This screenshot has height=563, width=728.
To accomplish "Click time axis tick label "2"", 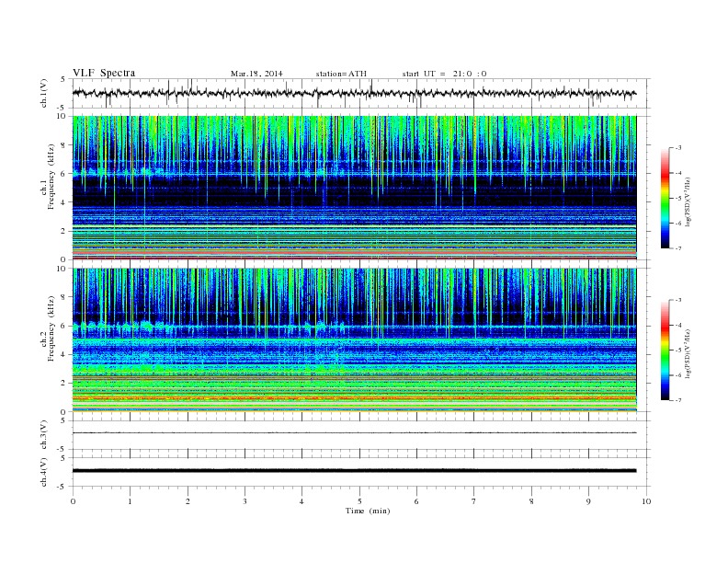I will click(x=188, y=501).
